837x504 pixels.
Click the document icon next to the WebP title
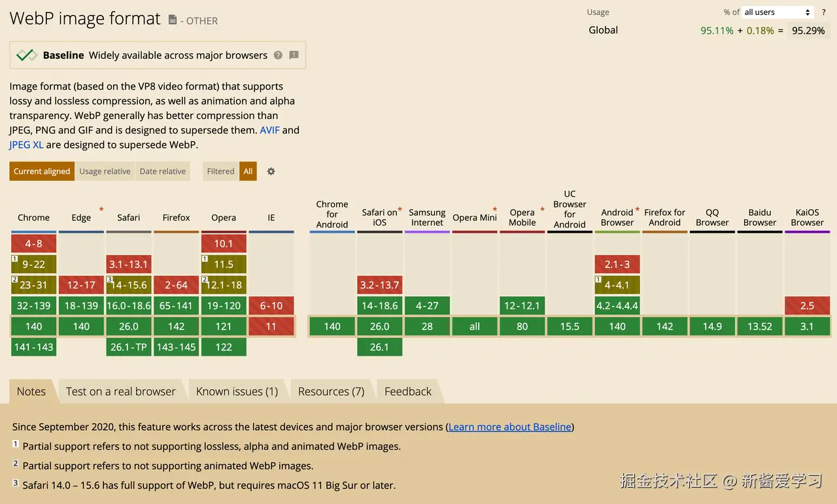pyautogui.click(x=173, y=20)
